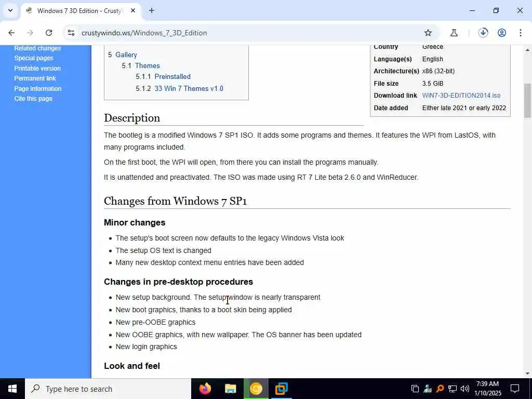Click the 'x86 (32-bit)' architecture value
This screenshot has height=399, width=532.
[438, 71]
